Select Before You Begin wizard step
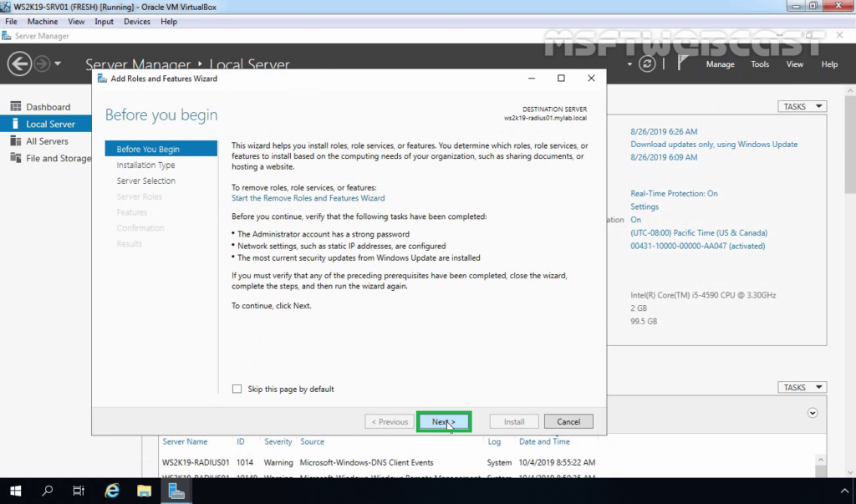This screenshot has height=504, width=856. (x=161, y=149)
